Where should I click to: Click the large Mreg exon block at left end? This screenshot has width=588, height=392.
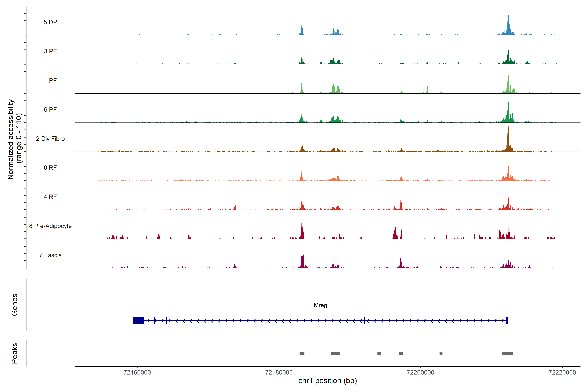click(x=139, y=320)
